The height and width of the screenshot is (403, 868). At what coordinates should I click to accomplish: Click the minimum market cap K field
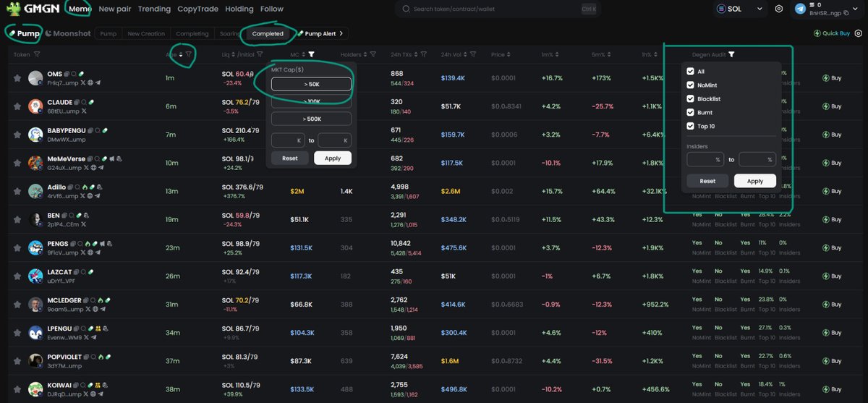point(288,140)
